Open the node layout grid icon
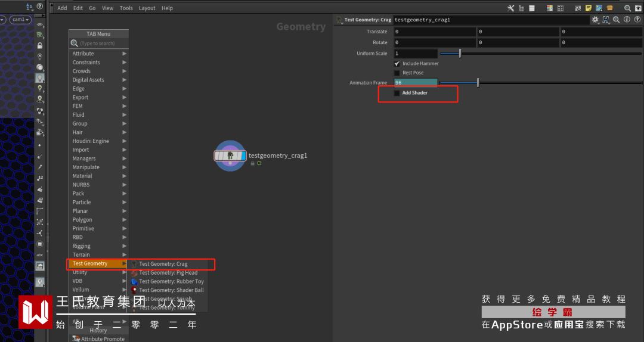This screenshot has height=342, width=644. point(560,8)
